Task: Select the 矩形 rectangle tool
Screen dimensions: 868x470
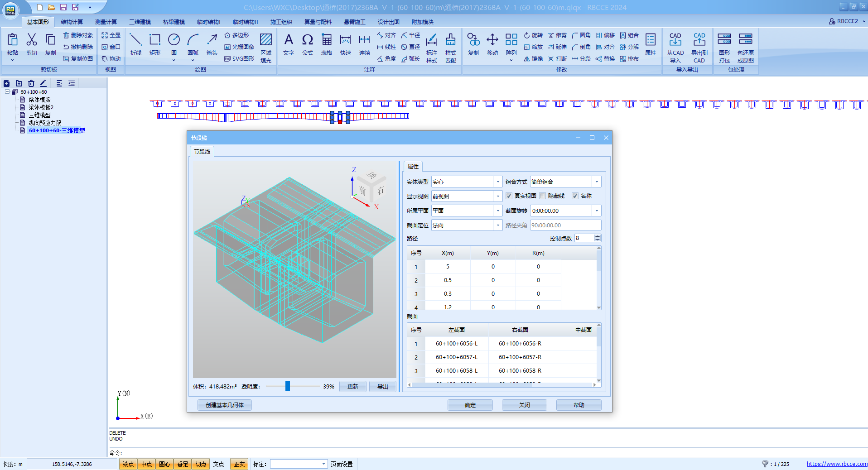Action: pos(155,44)
